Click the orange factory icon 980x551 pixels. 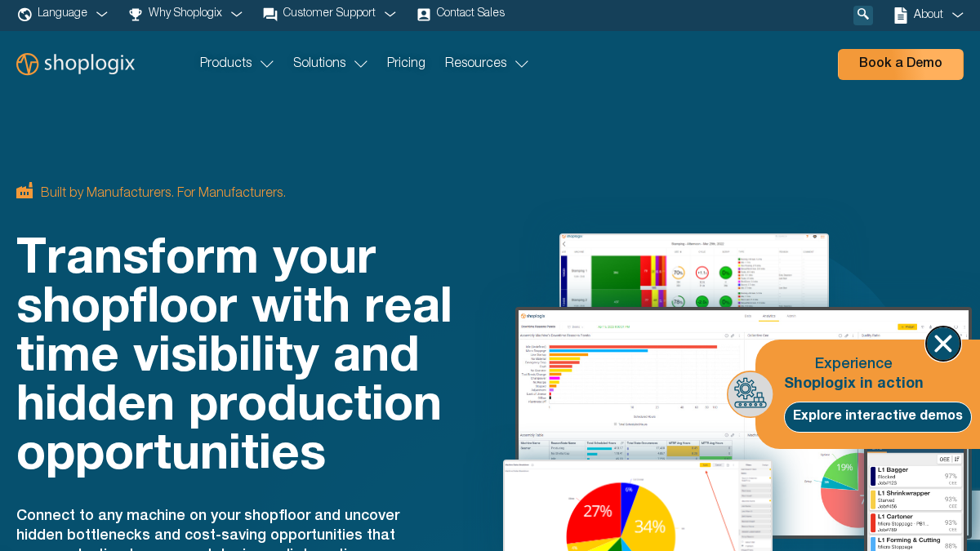pos(24,191)
